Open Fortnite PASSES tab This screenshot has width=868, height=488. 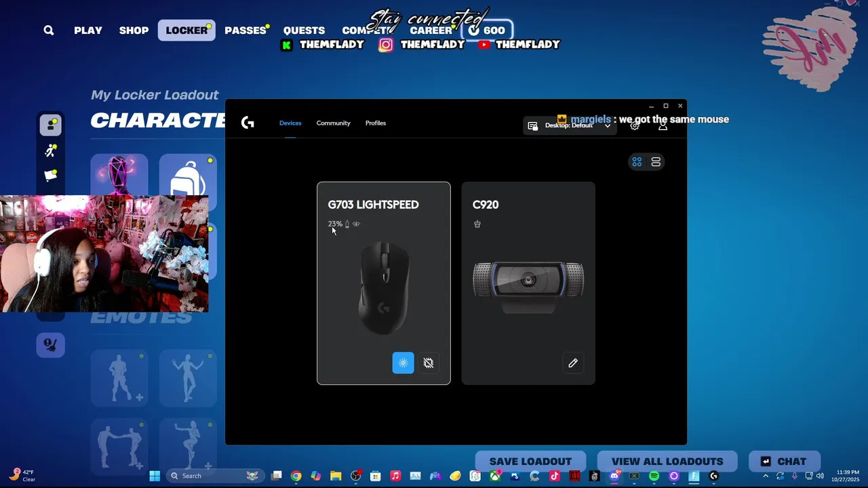[245, 30]
